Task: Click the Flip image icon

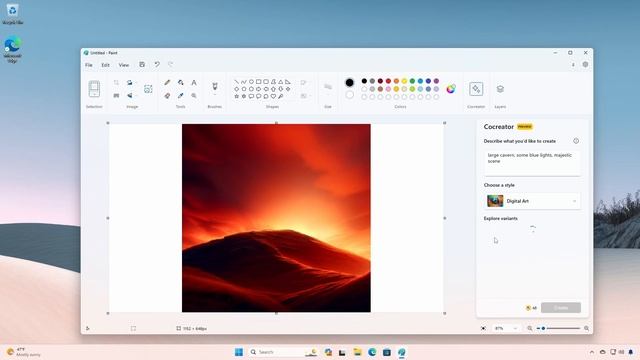Action: tap(130, 96)
